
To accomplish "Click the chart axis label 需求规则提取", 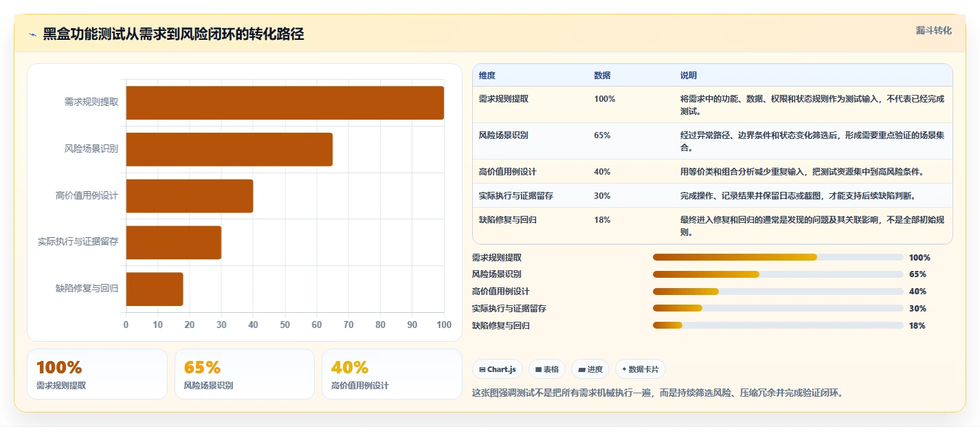I will (x=91, y=102).
